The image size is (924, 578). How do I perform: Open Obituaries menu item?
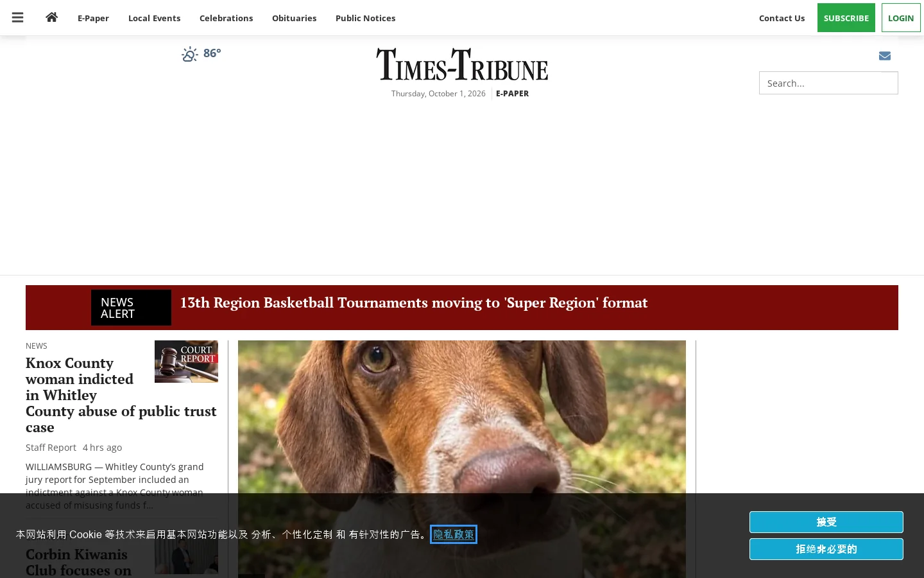(x=294, y=18)
